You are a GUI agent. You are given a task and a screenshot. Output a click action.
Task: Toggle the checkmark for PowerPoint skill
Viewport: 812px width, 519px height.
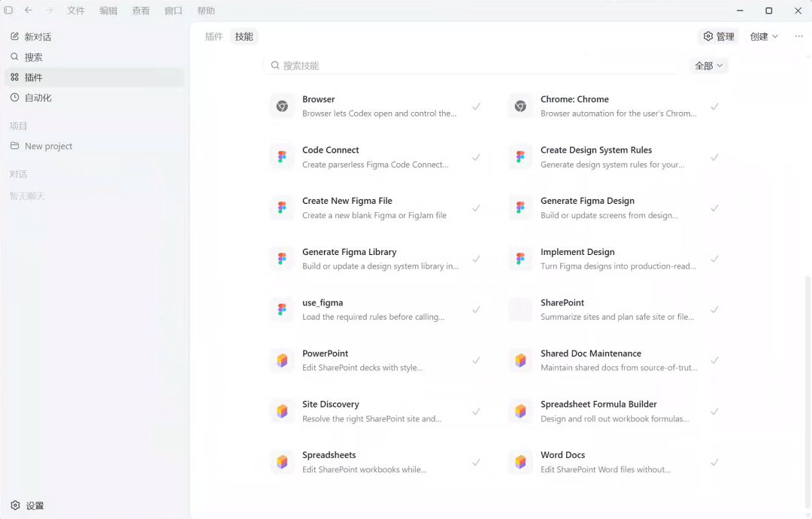click(x=476, y=360)
